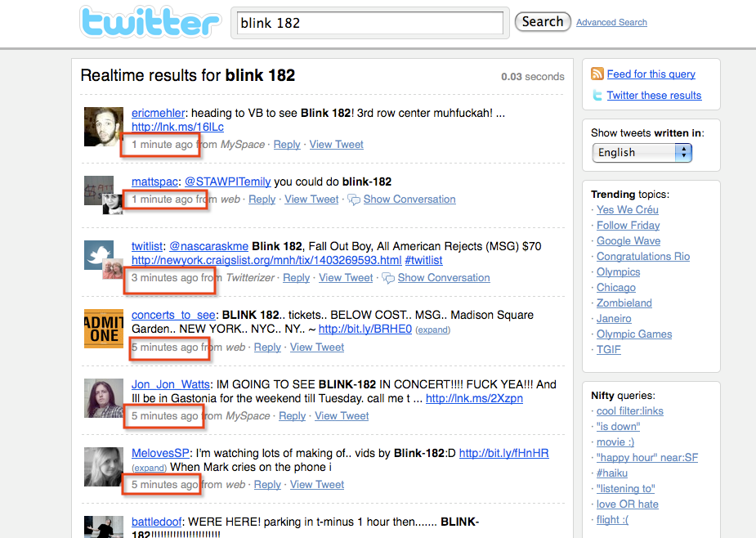Select trending topic Olympics
Viewport: 756px width, 538px height.
[x=619, y=272]
